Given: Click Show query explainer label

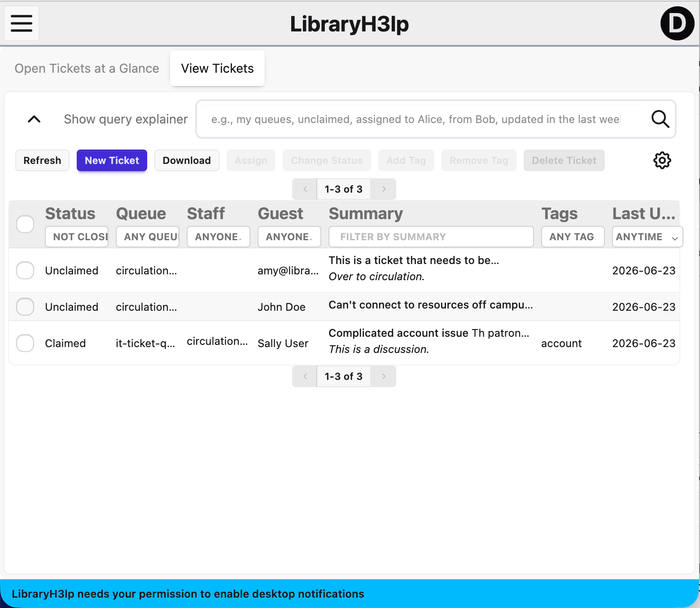Looking at the screenshot, I should 126,119.
